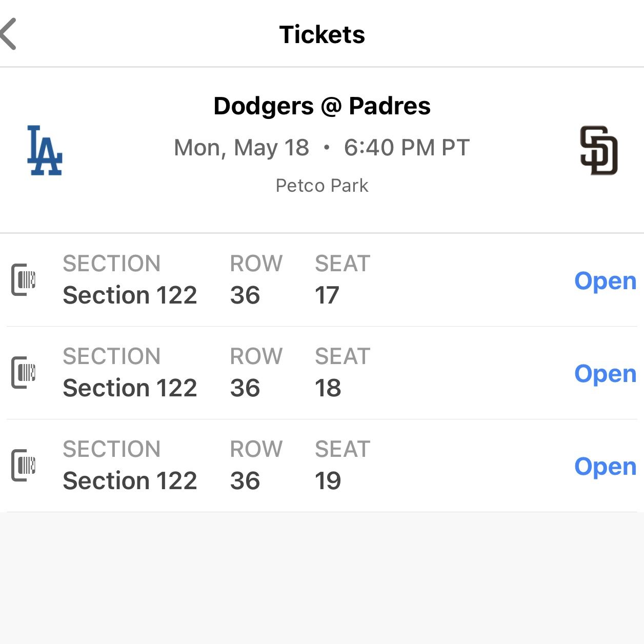Tap the seat number 19 value

328,481
